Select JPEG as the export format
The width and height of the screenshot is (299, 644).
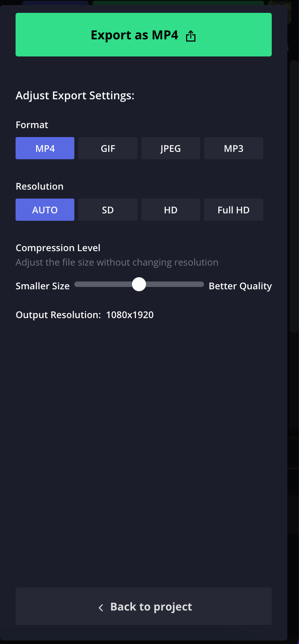(171, 148)
